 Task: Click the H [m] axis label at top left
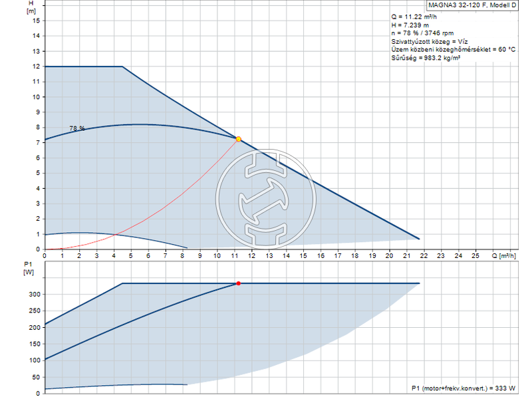(31, 7)
